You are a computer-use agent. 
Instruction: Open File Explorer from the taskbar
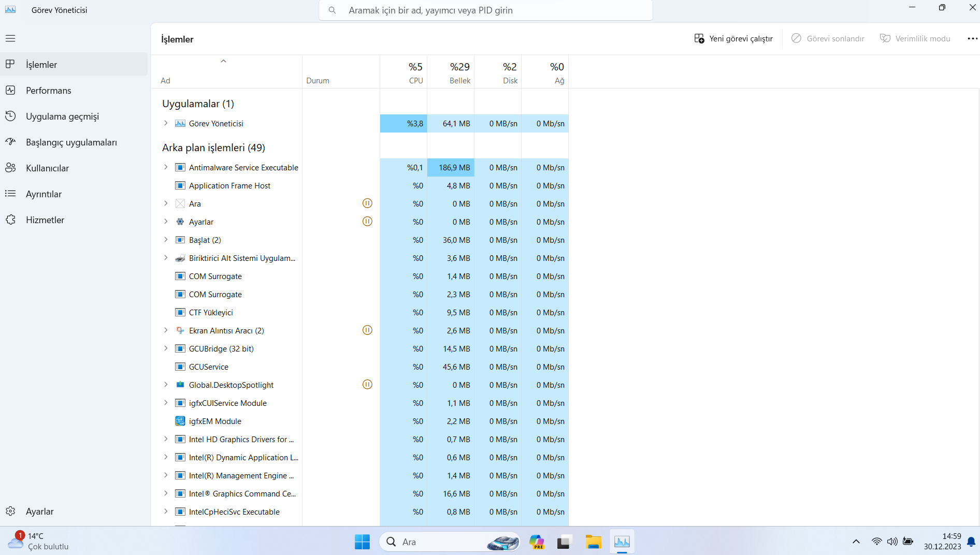point(593,542)
